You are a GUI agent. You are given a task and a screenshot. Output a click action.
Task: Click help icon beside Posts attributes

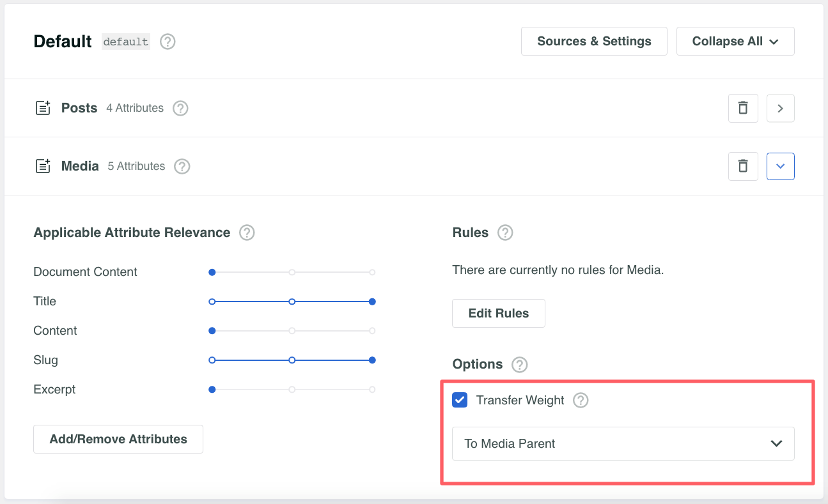pos(181,109)
